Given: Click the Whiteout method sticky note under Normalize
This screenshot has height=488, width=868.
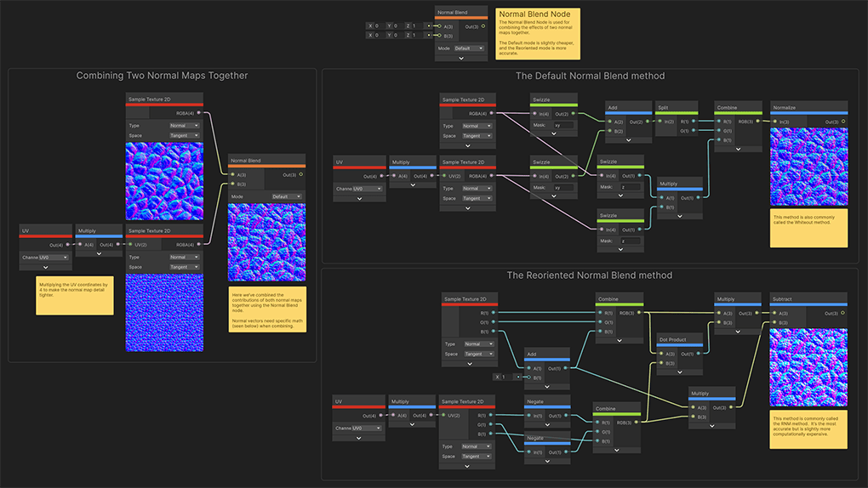Looking at the screenshot, I should pyautogui.click(x=808, y=230).
